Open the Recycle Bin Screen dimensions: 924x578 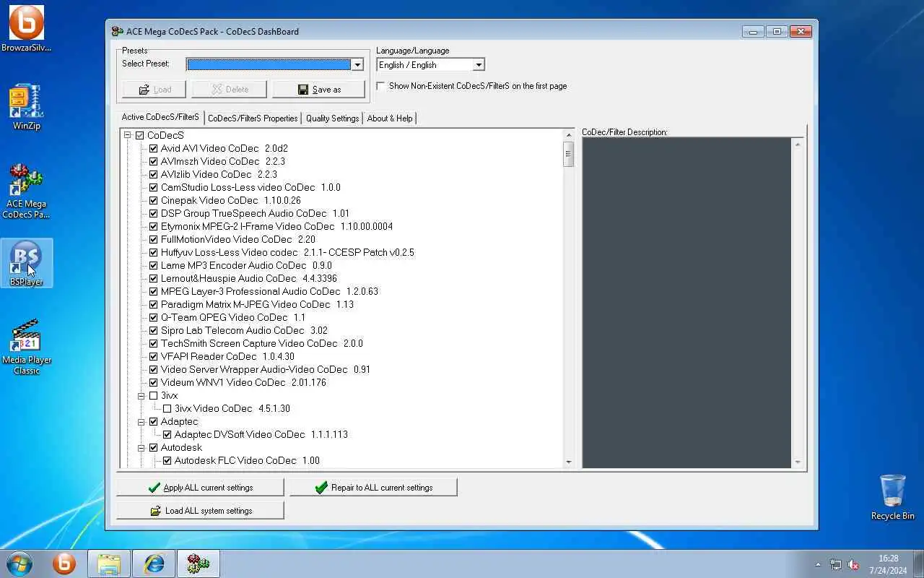coord(892,497)
